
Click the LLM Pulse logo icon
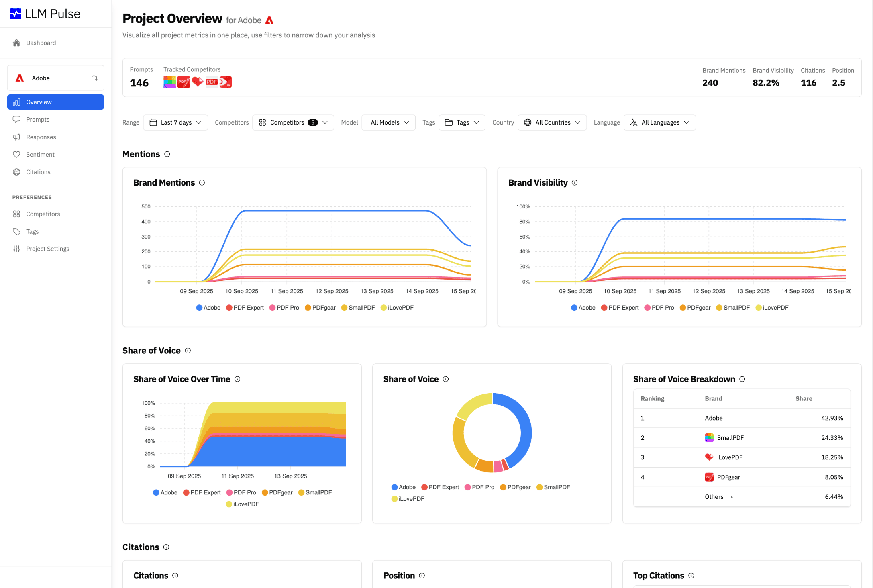(x=16, y=14)
